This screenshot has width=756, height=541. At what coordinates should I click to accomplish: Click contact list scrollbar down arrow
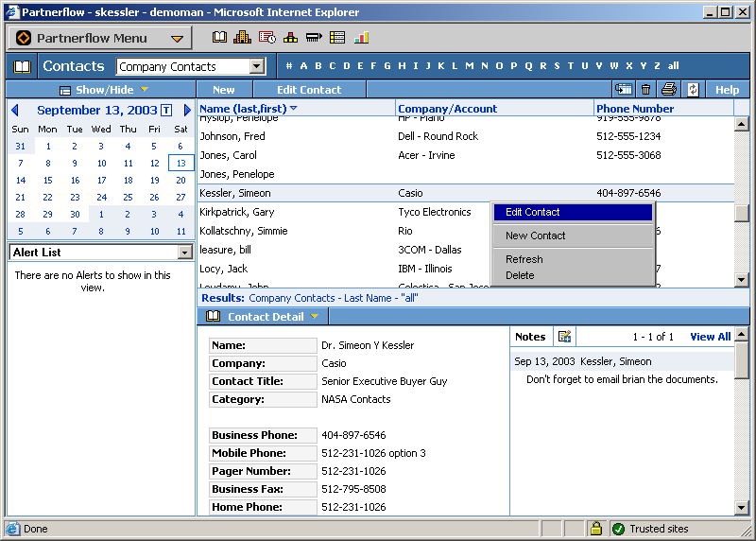pos(741,279)
